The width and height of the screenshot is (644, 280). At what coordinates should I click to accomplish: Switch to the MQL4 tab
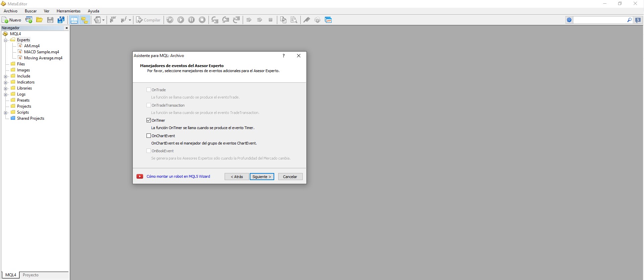tap(10, 275)
